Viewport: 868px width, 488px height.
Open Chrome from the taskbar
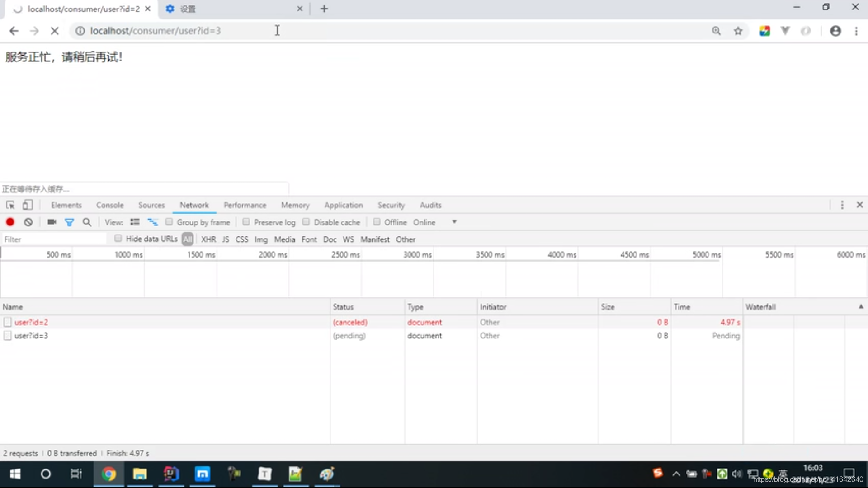pos(108,474)
